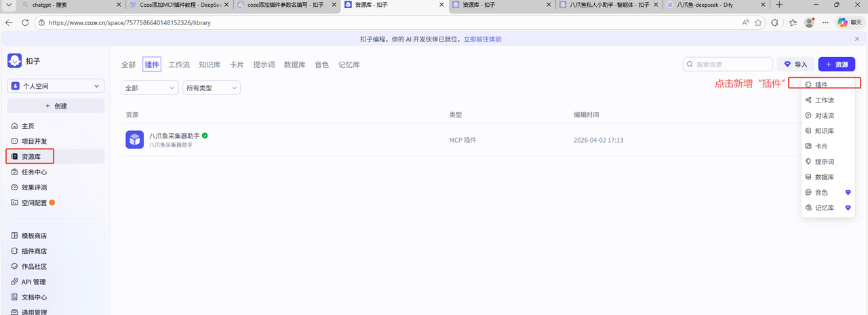Switch to the 工作流 resource tab
Viewport: 868px width, 315px height.
click(x=179, y=64)
